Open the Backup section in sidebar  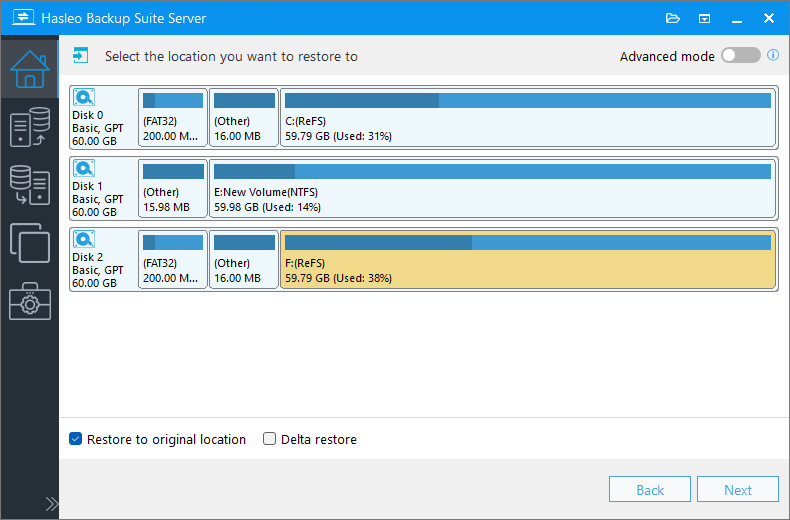coord(29,127)
